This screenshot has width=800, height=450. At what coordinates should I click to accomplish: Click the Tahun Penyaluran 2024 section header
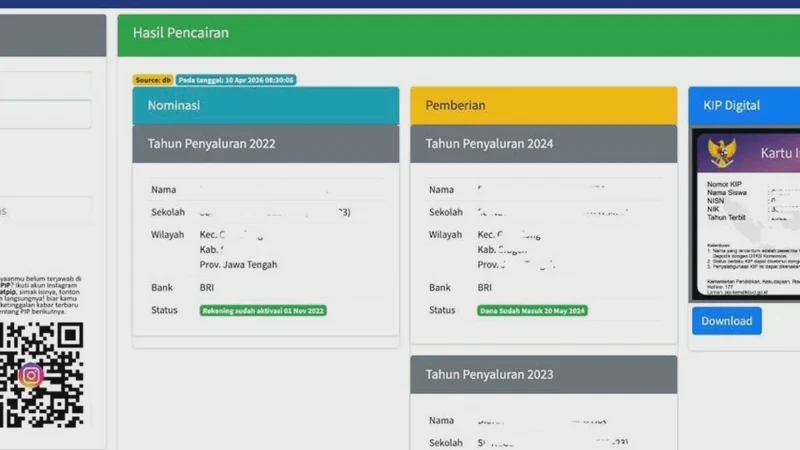[x=543, y=144]
